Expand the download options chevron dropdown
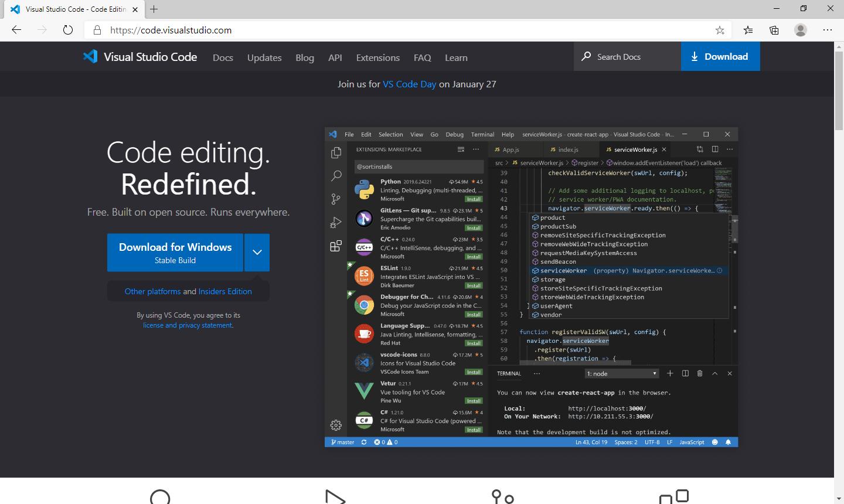The height and width of the screenshot is (504, 844). 257,253
